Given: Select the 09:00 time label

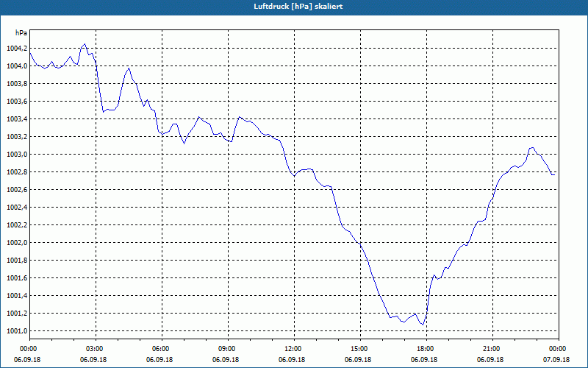Looking at the screenshot, I should click(228, 349).
